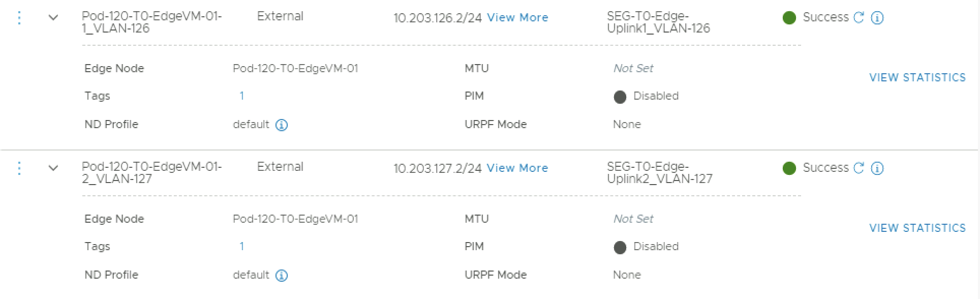Viewport: 980px width, 299px height.
Task: Refresh status of VLAN-127 interface
Action: 859,168
